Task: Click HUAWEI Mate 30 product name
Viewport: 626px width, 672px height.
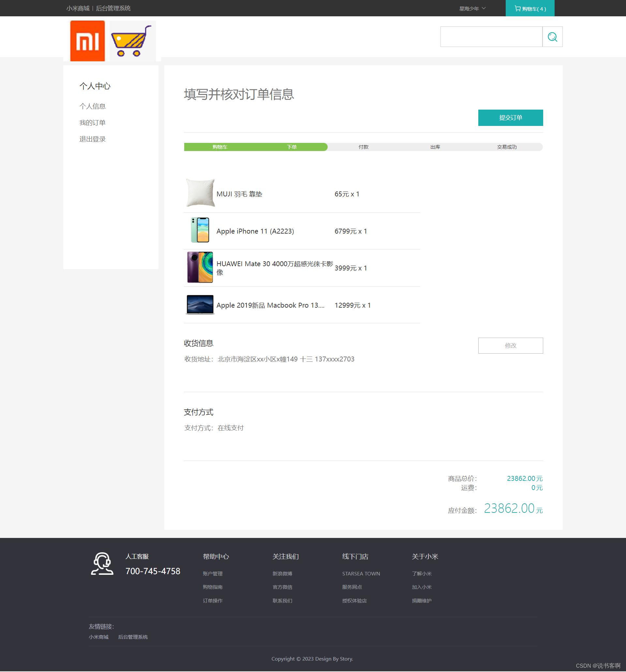Action: pos(275,268)
